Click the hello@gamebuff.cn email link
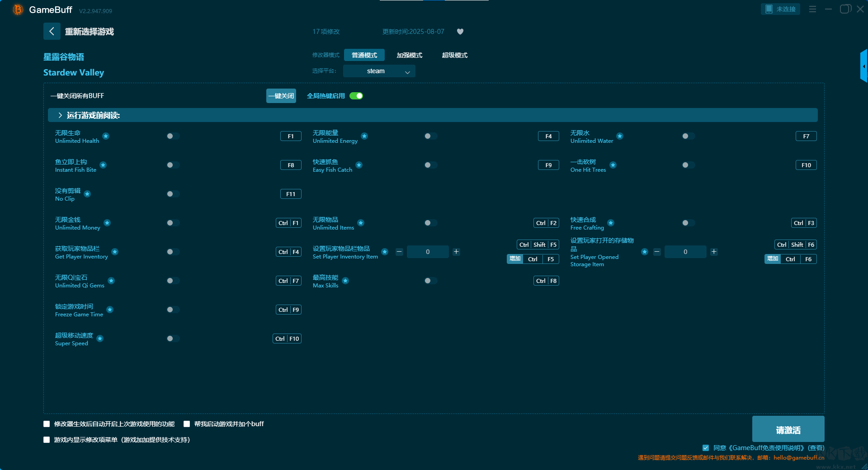 click(799, 458)
